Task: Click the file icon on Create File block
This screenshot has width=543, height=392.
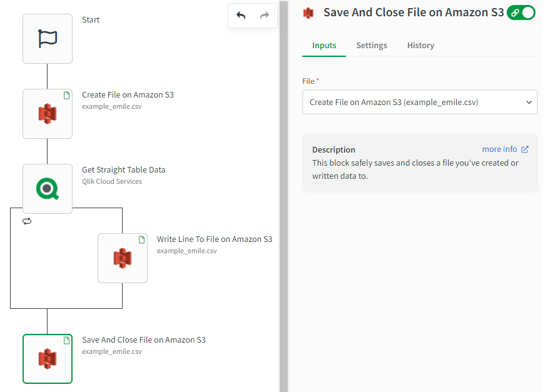Action: (x=66, y=95)
